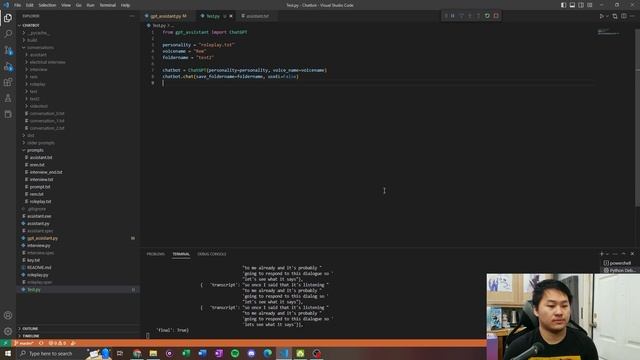Open the Extensions view icon
Image resolution: width=640 pixels, height=360 pixels.
pyautogui.click(x=8, y=82)
